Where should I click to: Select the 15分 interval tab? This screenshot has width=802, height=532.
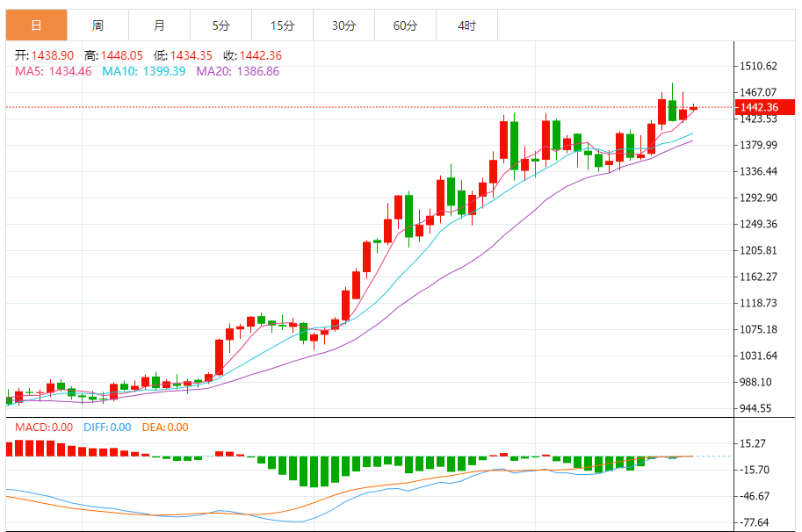(x=282, y=26)
